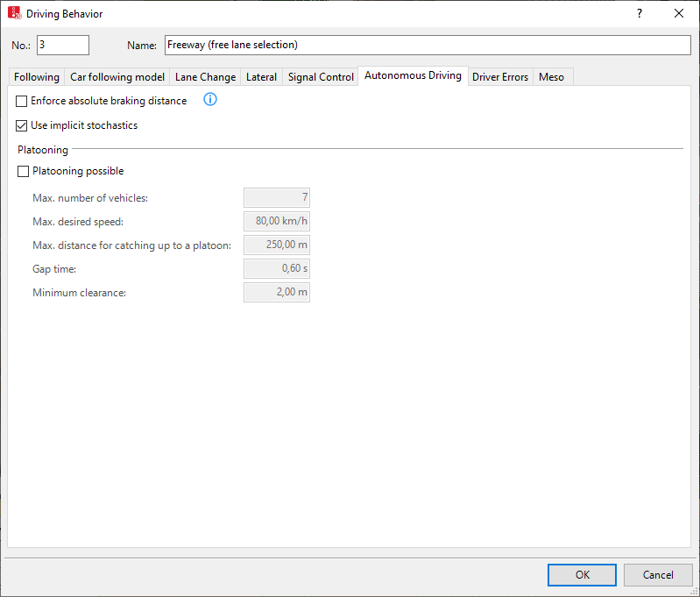Go to the Lane Change tab

pyautogui.click(x=205, y=77)
